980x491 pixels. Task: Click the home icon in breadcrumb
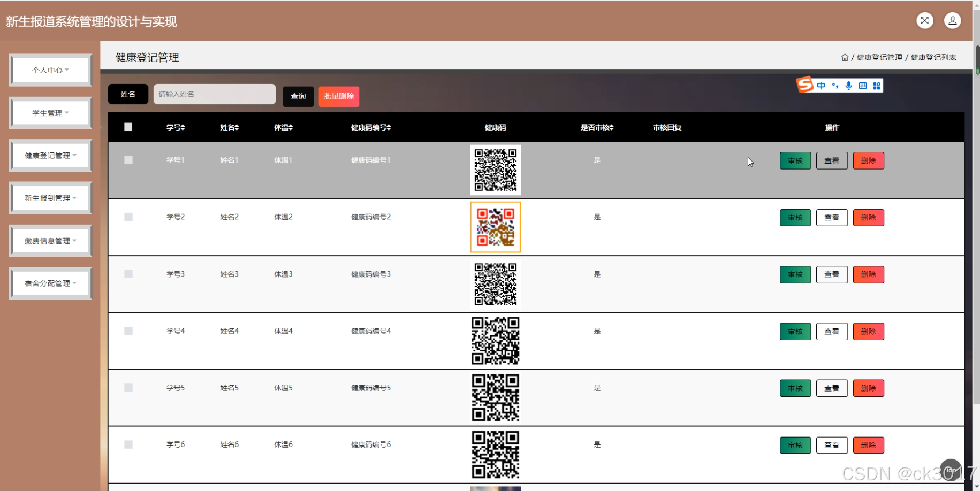pyautogui.click(x=845, y=57)
